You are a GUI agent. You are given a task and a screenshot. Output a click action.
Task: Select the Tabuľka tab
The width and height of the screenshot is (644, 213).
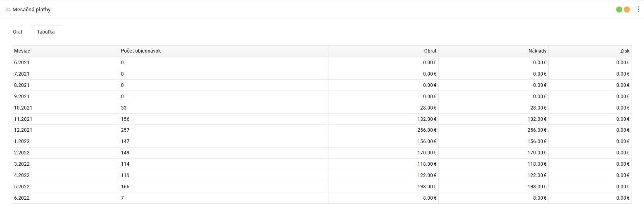point(46,32)
